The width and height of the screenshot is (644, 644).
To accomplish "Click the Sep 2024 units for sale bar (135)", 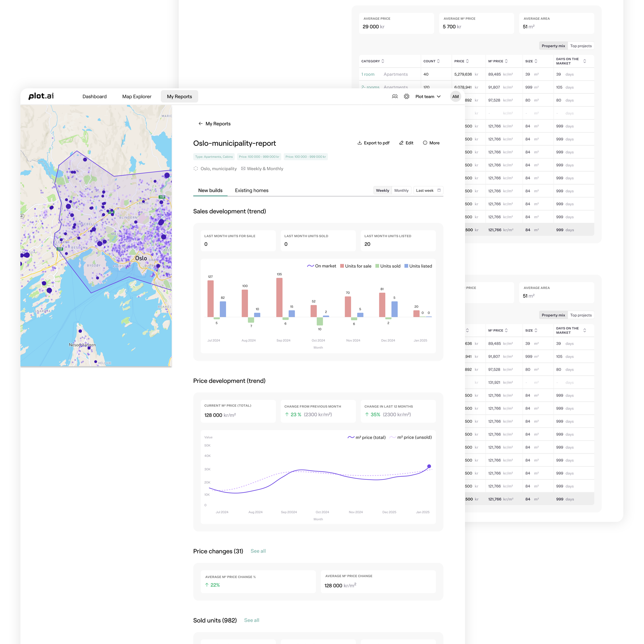I will pos(279,297).
